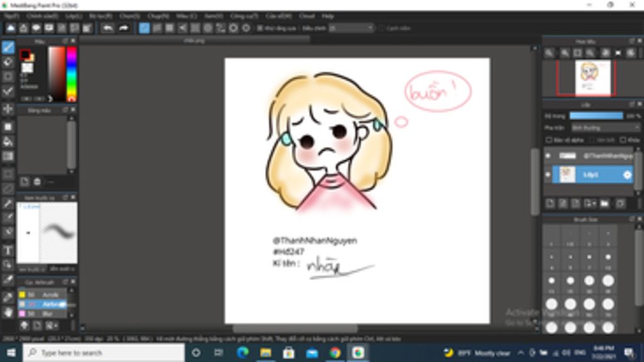This screenshot has width=644, height=362.
Task: Enable Xén bớt clipping checkbox
Action: pyautogui.click(x=592, y=140)
